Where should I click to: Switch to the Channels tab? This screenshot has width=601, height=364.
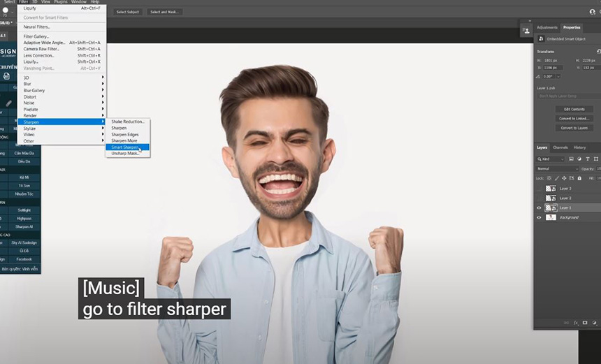point(560,147)
